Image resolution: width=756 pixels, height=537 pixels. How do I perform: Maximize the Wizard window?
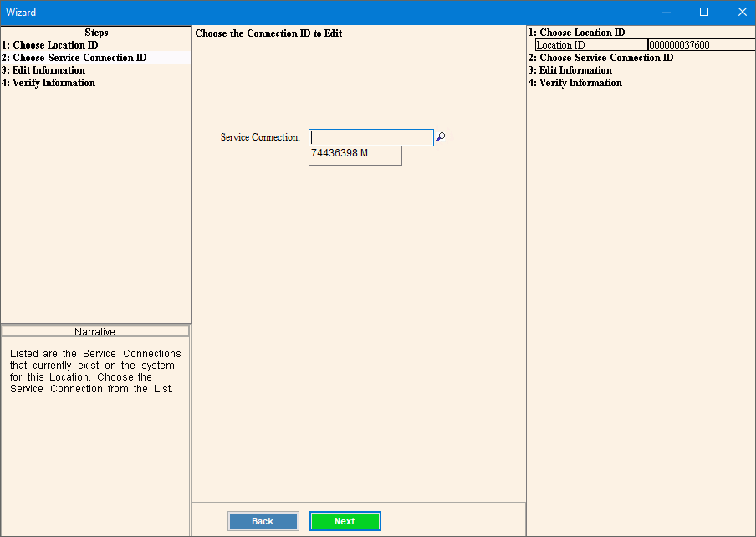[704, 12]
